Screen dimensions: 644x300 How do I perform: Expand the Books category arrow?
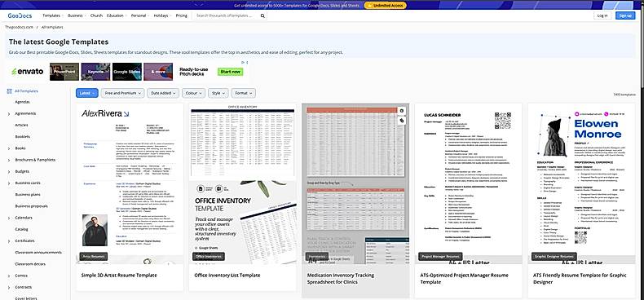pos(9,148)
